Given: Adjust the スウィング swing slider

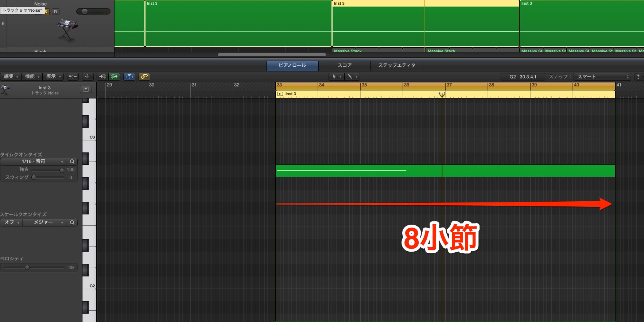Looking at the screenshot, I should (x=34, y=178).
